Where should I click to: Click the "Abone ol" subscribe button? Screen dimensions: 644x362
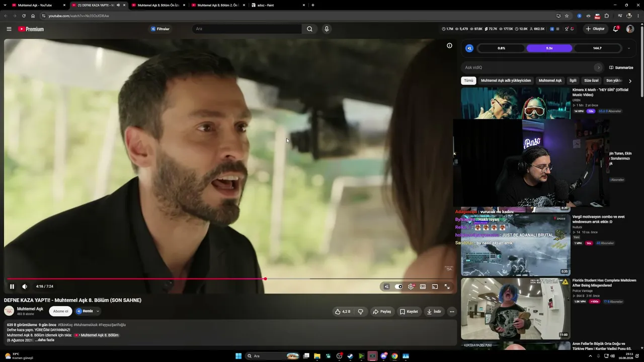point(60,311)
